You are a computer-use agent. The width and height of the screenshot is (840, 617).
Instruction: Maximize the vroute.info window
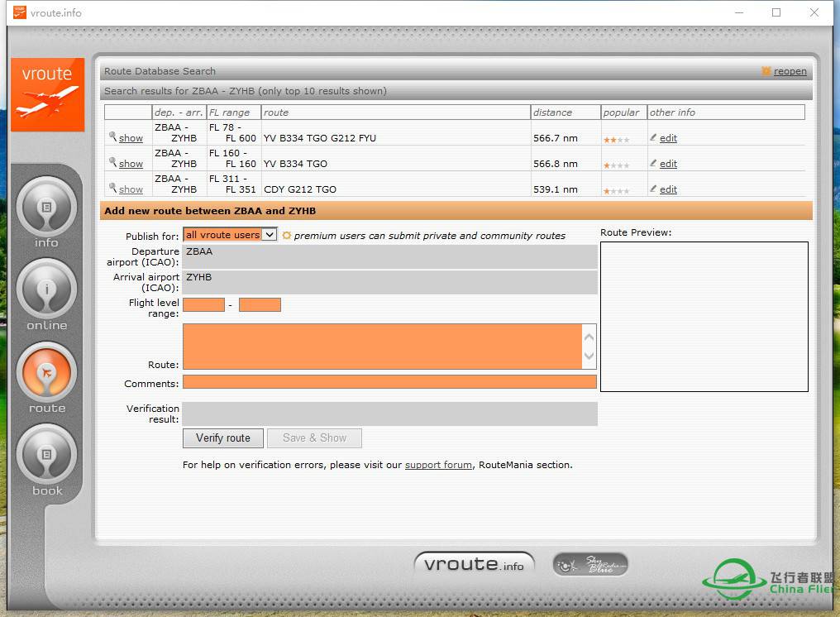pos(776,12)
